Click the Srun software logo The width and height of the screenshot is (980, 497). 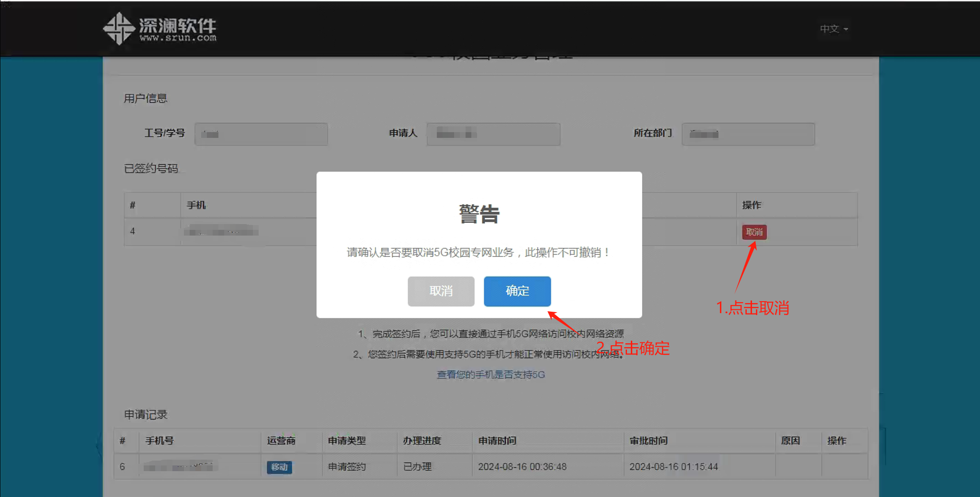(160, 29)
